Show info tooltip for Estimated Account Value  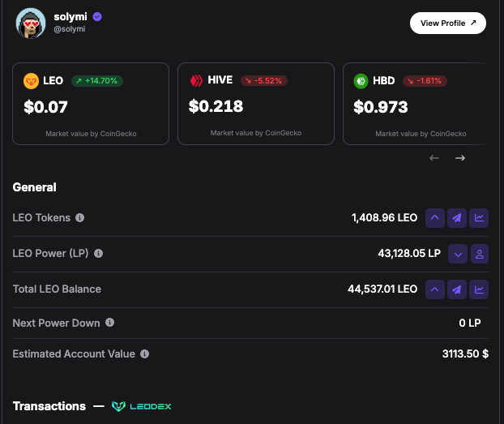coord(145,353)
